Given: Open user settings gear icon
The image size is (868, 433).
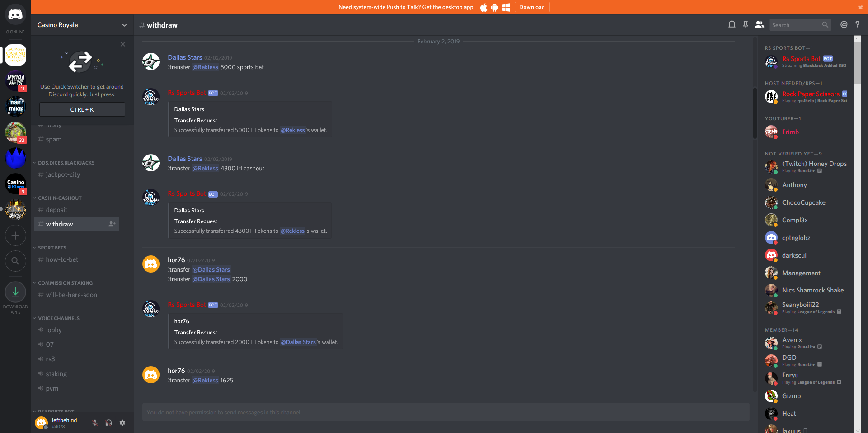Looking at the screenshot, I should 122,423.
